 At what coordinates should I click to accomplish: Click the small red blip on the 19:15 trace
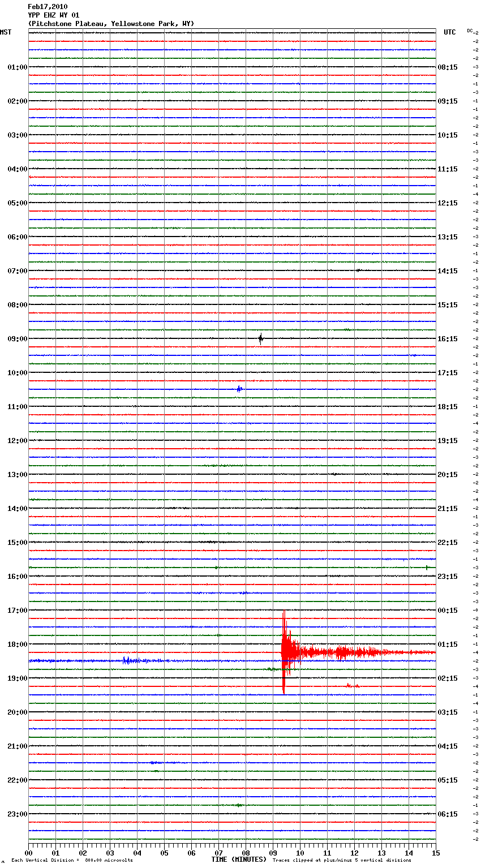[x=352, y=686]
